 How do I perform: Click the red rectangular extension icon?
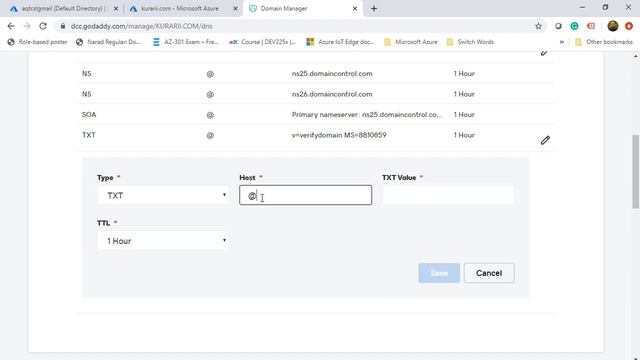591,26
